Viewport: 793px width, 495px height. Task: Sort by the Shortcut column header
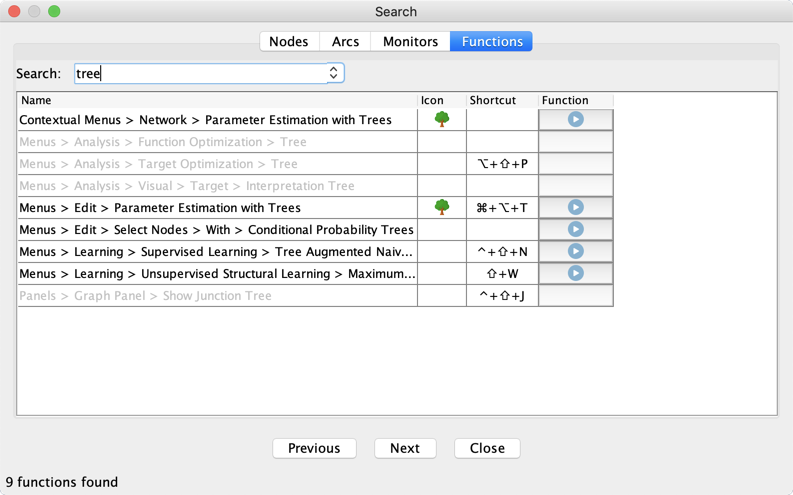click(502, 100)
